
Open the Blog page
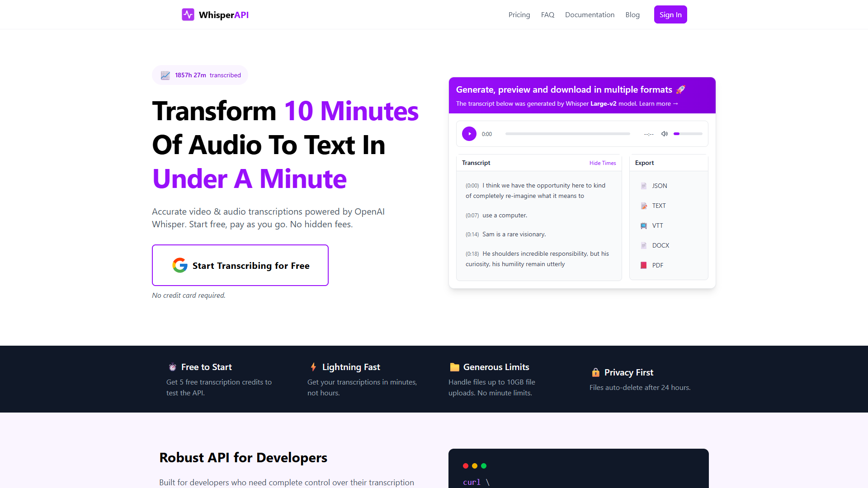632,14
